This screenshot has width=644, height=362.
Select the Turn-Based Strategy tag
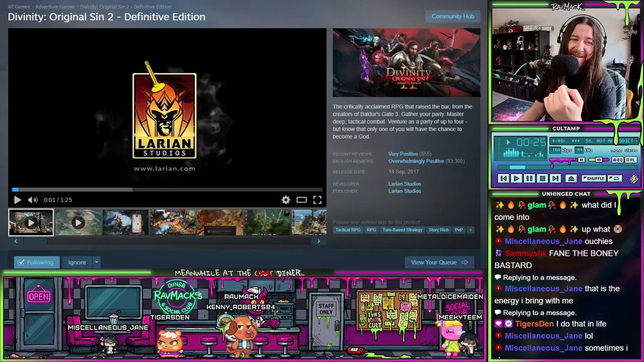[x=403, y=230]
